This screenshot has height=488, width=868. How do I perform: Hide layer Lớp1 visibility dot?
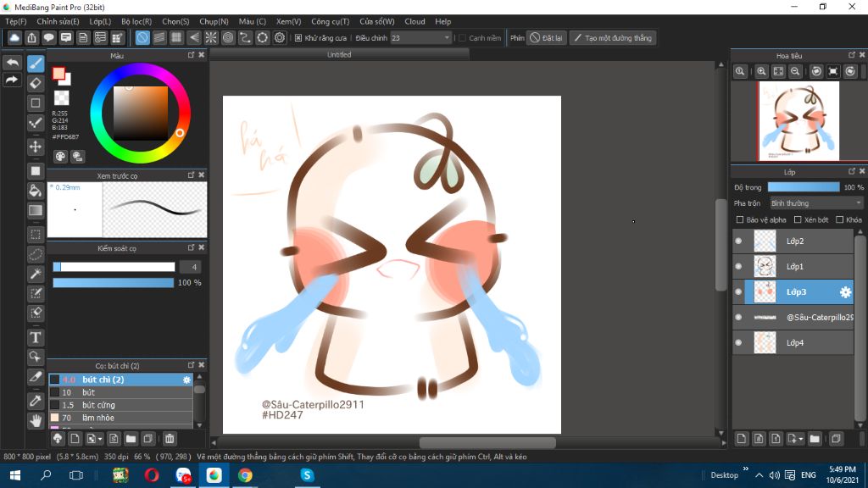coord(738,267)
